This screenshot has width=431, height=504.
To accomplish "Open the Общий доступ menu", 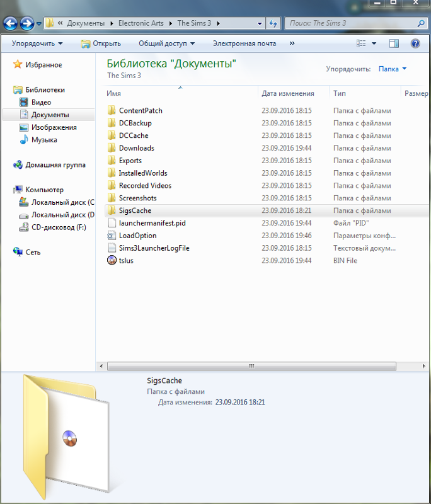I will point(166,43).
